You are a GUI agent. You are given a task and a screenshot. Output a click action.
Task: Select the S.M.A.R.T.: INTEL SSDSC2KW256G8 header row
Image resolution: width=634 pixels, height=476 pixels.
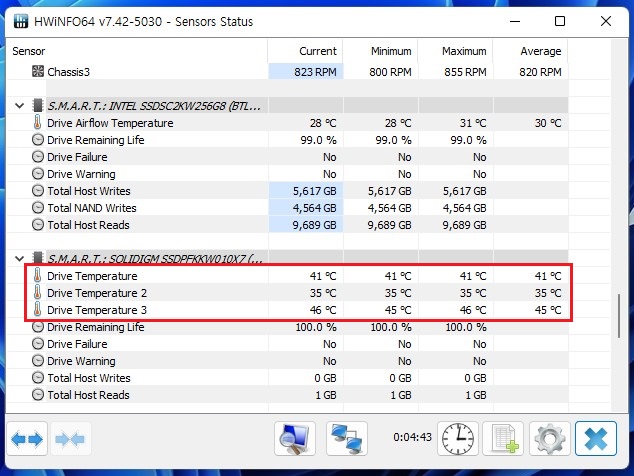coord(287,106)
